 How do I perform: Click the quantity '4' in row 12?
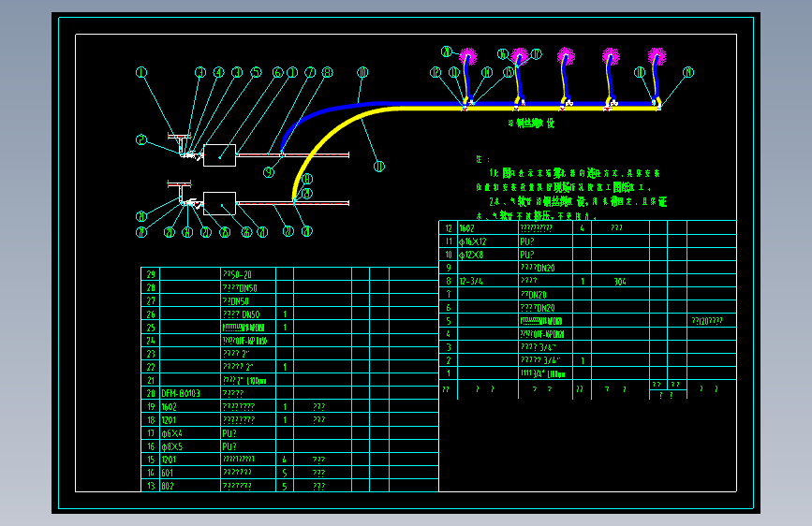(x=582, y=228)
